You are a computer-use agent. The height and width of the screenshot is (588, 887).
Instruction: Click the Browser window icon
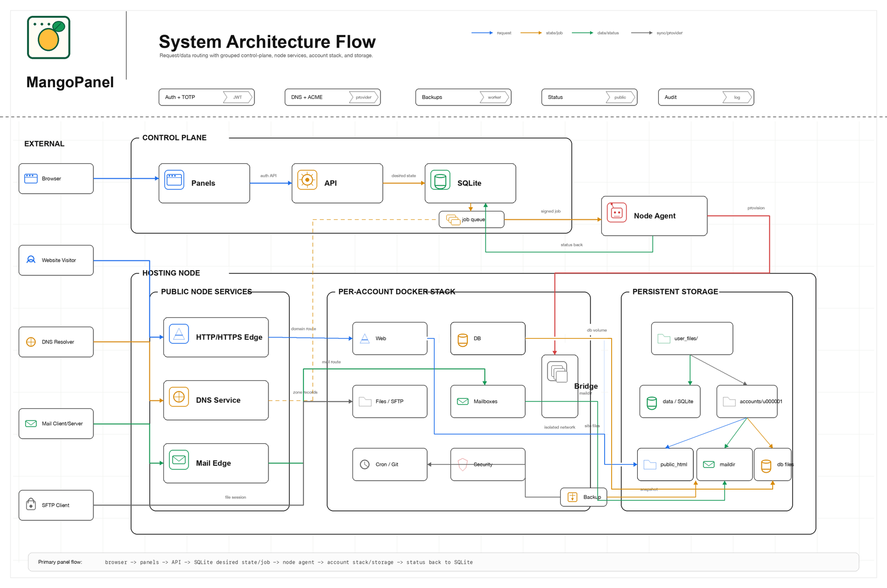(31, 178)
